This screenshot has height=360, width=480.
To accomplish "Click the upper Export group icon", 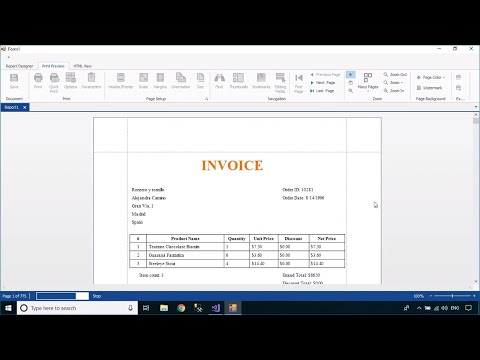I will [459, 77].
